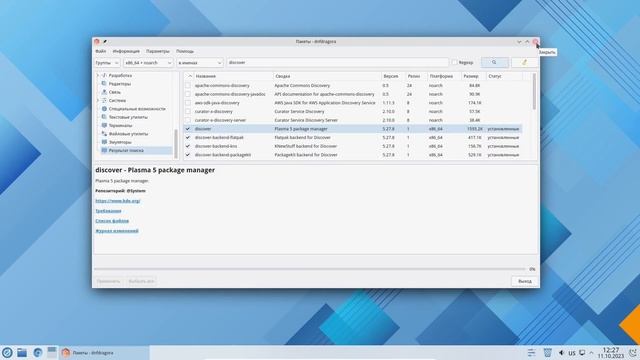Open the Группы view dropdown
The image size is (640, 360).
tap(107, 63)
